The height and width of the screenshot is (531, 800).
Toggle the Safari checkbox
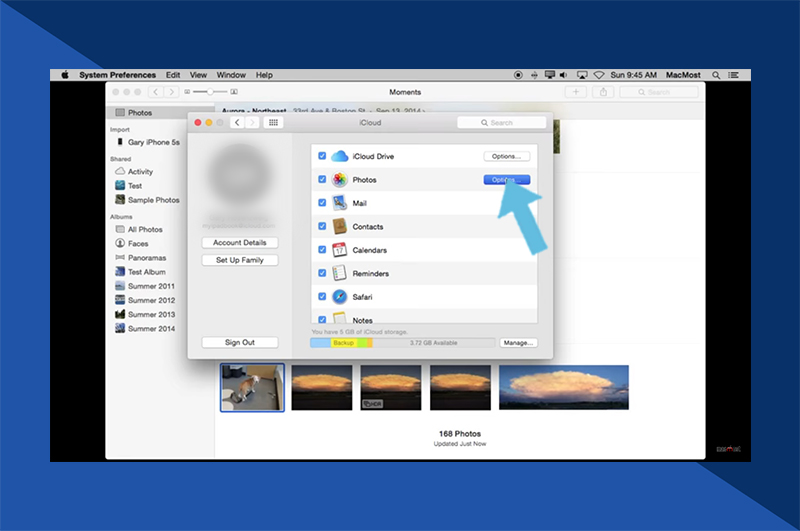322,297
